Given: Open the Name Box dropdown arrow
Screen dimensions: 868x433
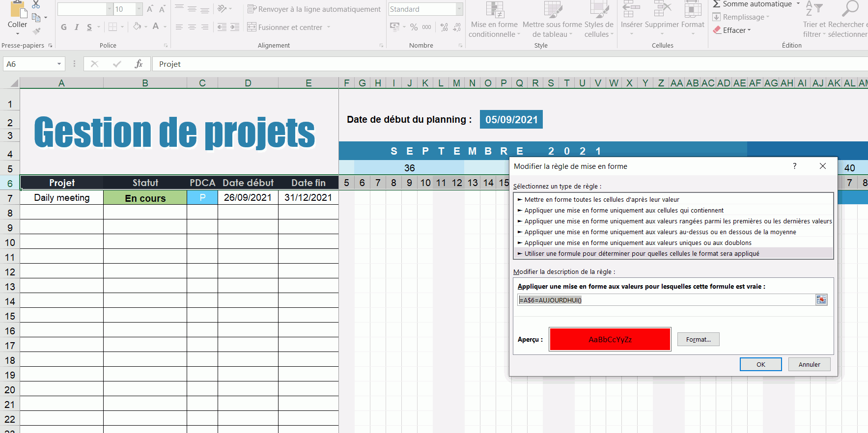Looking at the screenshot, I should click(x=59, y=64).
